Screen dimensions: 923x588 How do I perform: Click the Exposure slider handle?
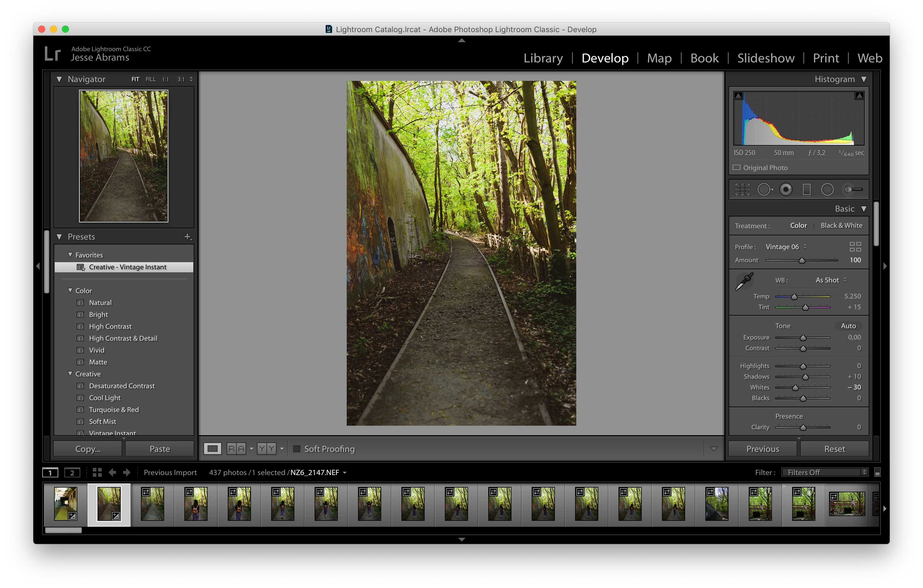803,338
